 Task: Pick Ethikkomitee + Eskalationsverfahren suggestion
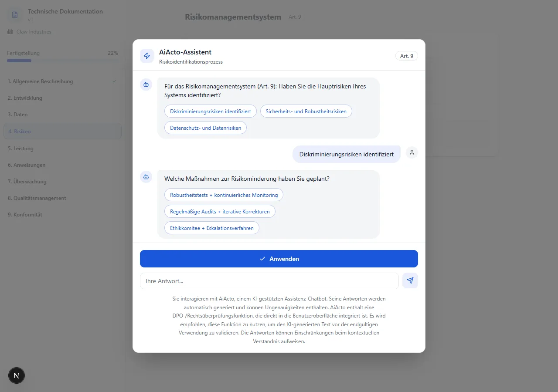[211, 228]
